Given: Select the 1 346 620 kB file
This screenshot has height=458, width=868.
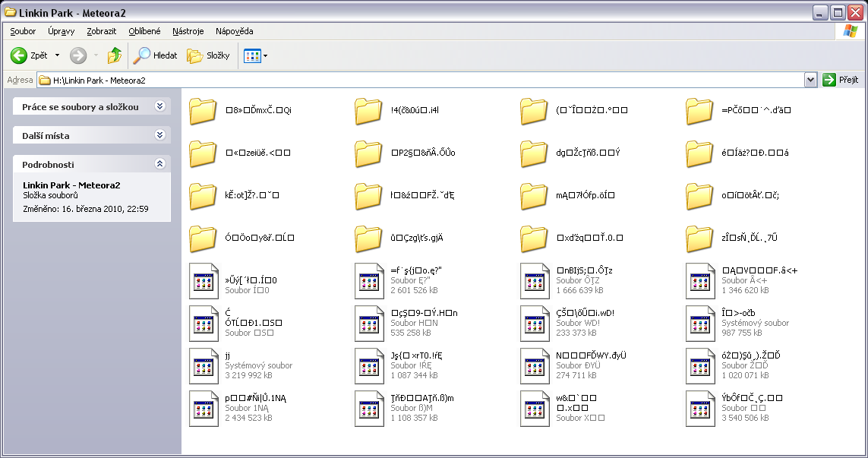Looking at the screenshot, I should [x=742, y=281].
